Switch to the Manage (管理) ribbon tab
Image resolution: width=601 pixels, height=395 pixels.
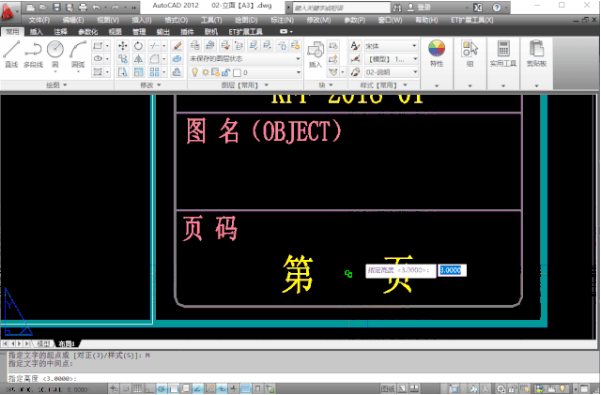tap(139, 32)
